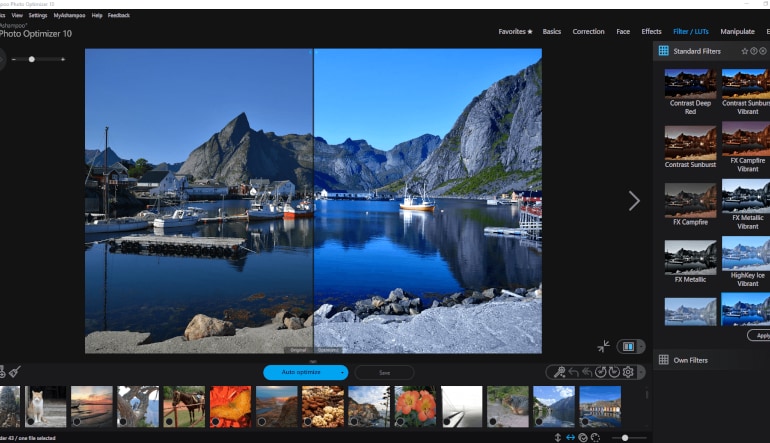Click the vertical double-arrow icon in status bar
This screenshot has width=770, height=443.
pos(557,437)
